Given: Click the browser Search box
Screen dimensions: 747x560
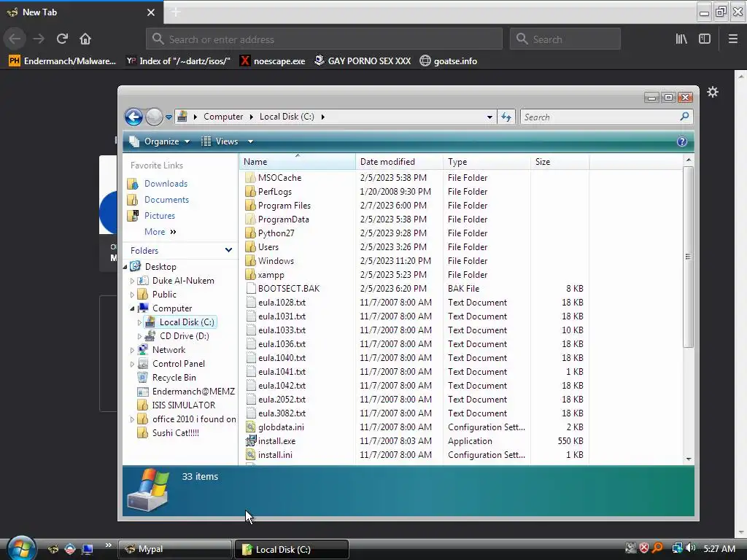Looking at the screenshot, I should [565, 39].
